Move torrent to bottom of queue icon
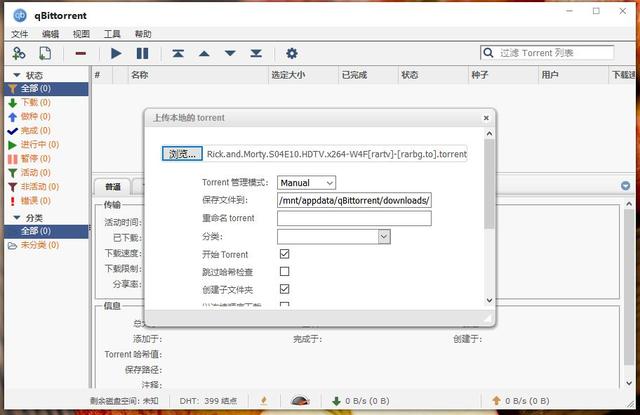640x415 pixels. (x=256, y=53)
